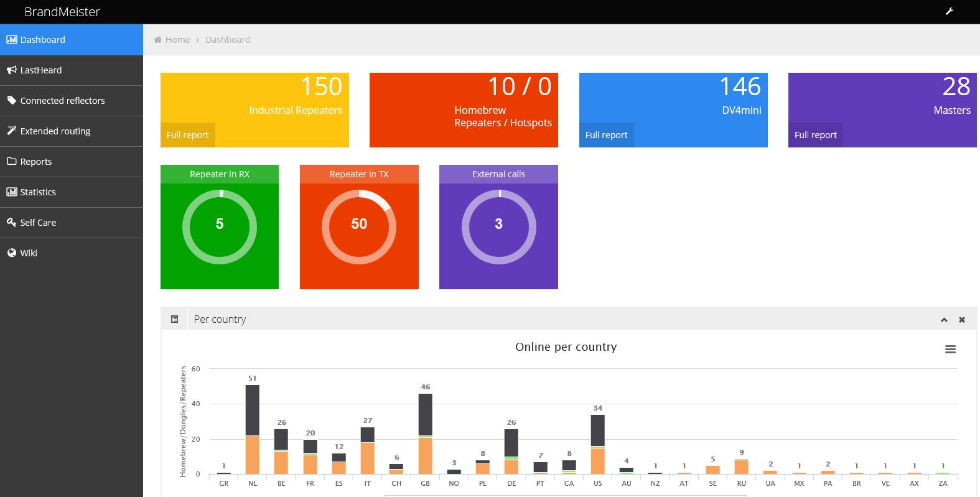
Task: Click the Industrial Repeaters count 150
Action: pyautogui.click(x=321, y=86)
